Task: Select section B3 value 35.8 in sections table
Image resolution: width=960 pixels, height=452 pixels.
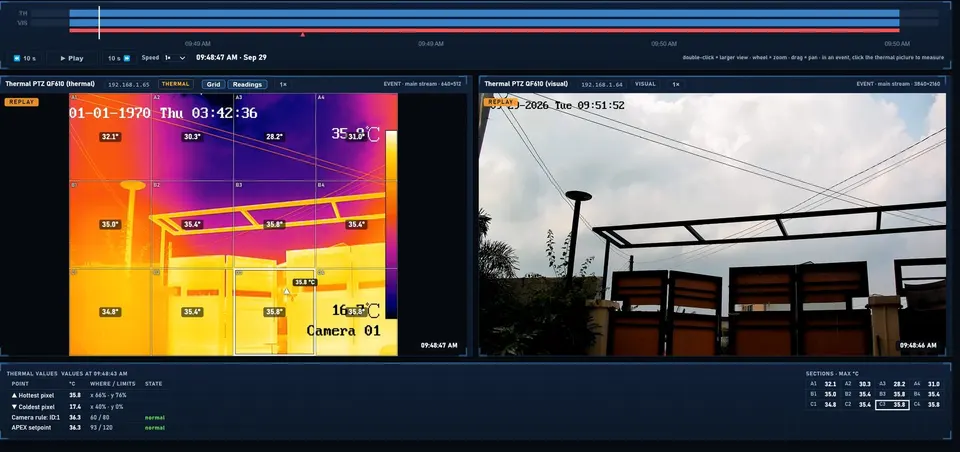Action: (x=892, y=394)
